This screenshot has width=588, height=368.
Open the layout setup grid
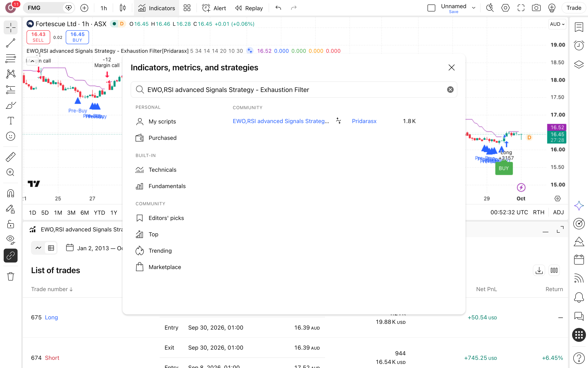pos(187,8)
